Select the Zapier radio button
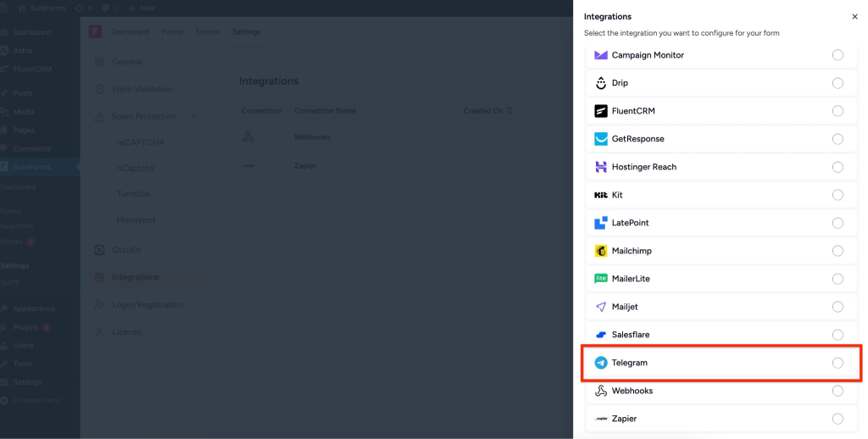The image size is (868, 439). click(837, 419)
